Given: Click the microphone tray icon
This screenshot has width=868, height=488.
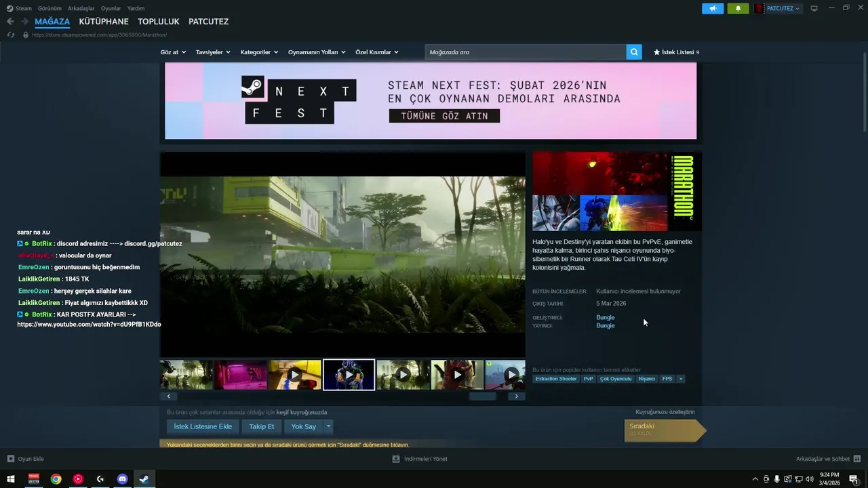Looking at the screenshot, I should [776, 479].
